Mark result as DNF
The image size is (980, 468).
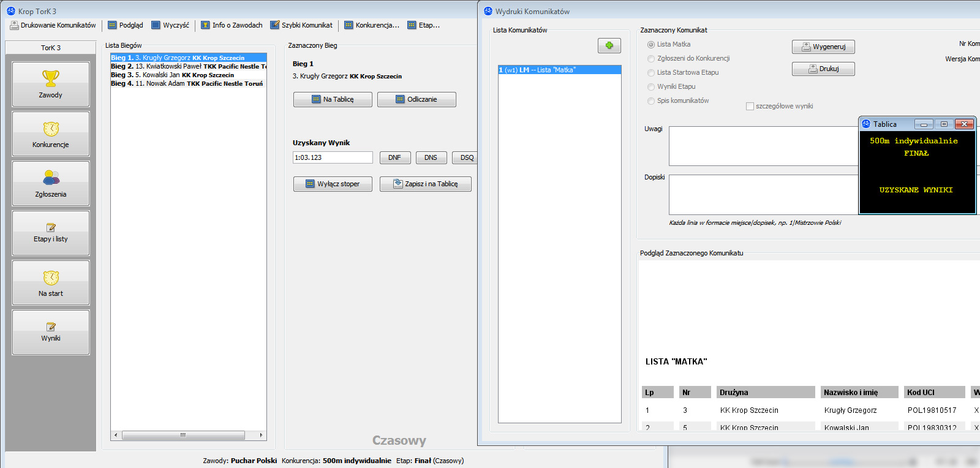point(394,157)
